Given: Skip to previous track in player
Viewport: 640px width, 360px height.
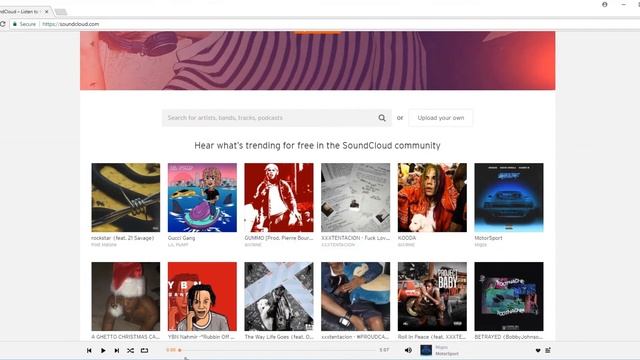Looking at the screenshot, I should click(x=89, y=350).
